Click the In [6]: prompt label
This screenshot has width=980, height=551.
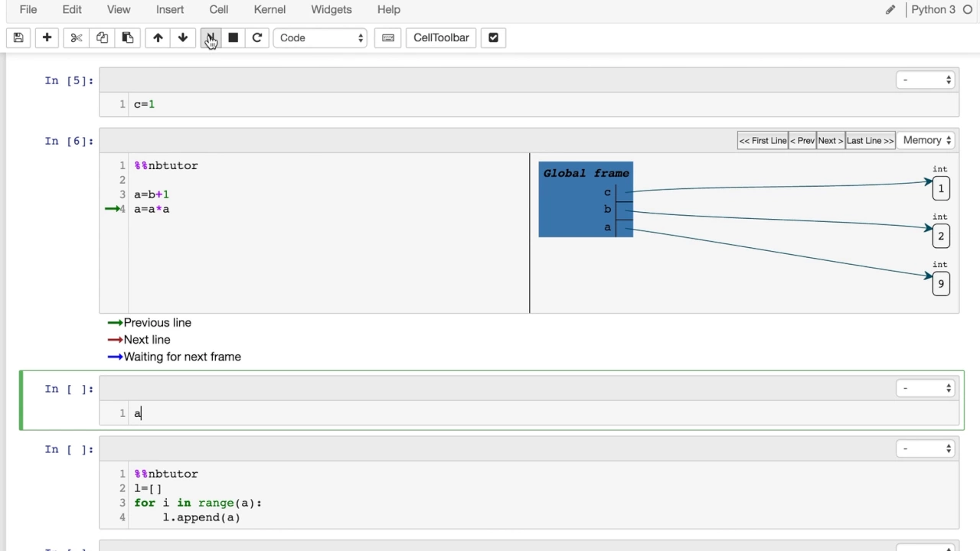[x=69, y=141]
